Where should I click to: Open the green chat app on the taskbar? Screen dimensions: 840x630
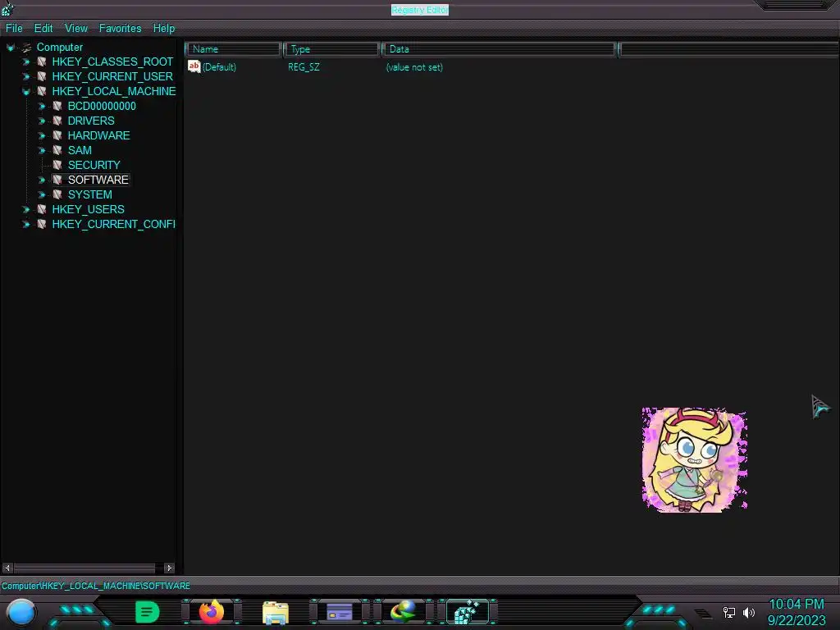[x=148, y=612]
